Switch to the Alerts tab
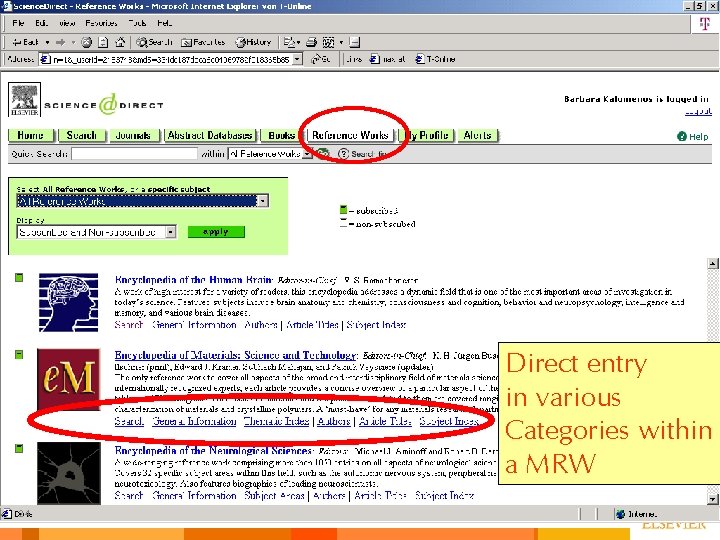Viewport: 720px width, 540px height. (478, 135)
